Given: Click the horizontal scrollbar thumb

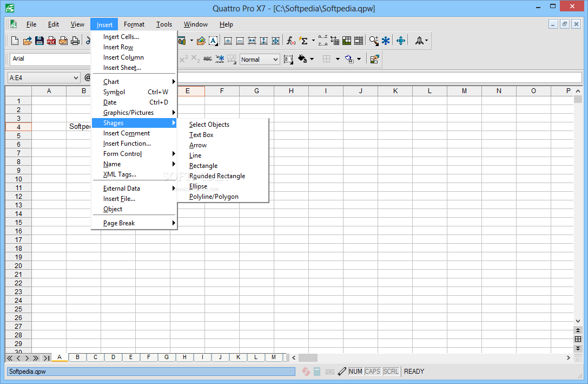Looking at the screenshot, I should pyautogui.click(x=308, y=357).
